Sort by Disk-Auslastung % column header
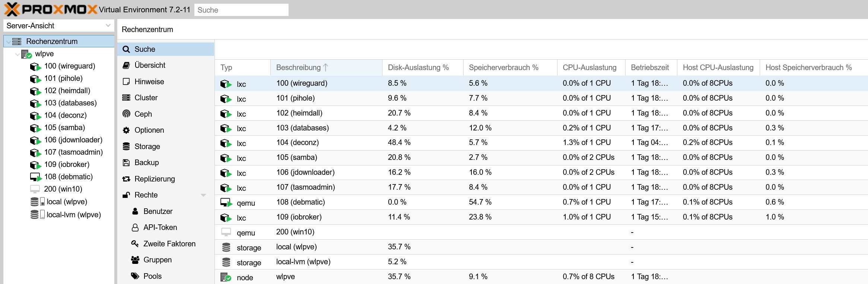Viewport: 868px width, 284px height. coord(418,67)
